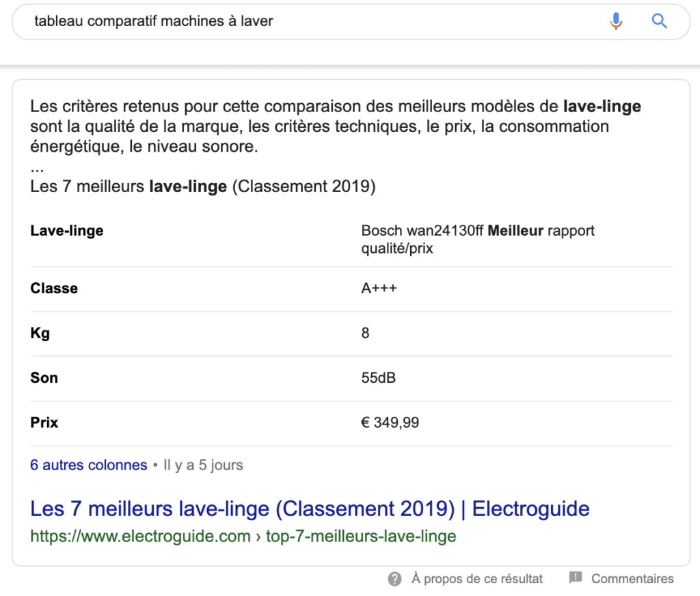This screenshot has width=700, height=596.
Task: Click the "Classe" row label
Action: click(x=54, y=288)
